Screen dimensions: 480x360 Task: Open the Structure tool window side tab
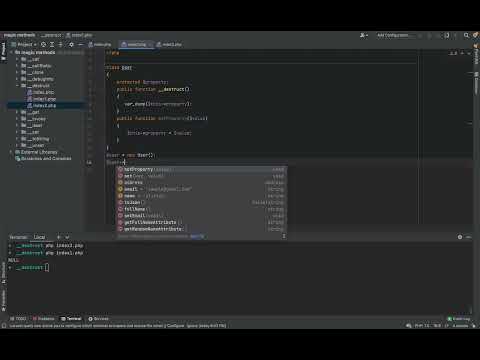pyautogui.click(x=3, y=273)
